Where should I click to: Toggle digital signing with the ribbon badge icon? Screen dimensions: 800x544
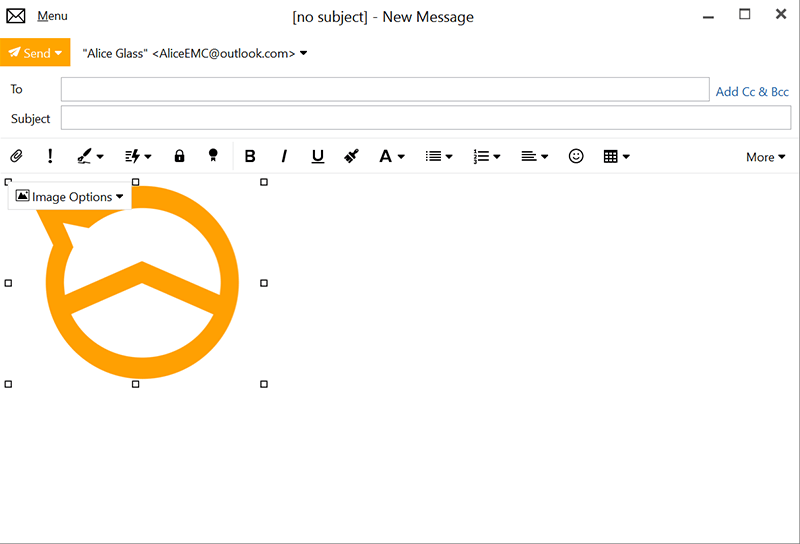pyautogui.click(x=213, y=156)
